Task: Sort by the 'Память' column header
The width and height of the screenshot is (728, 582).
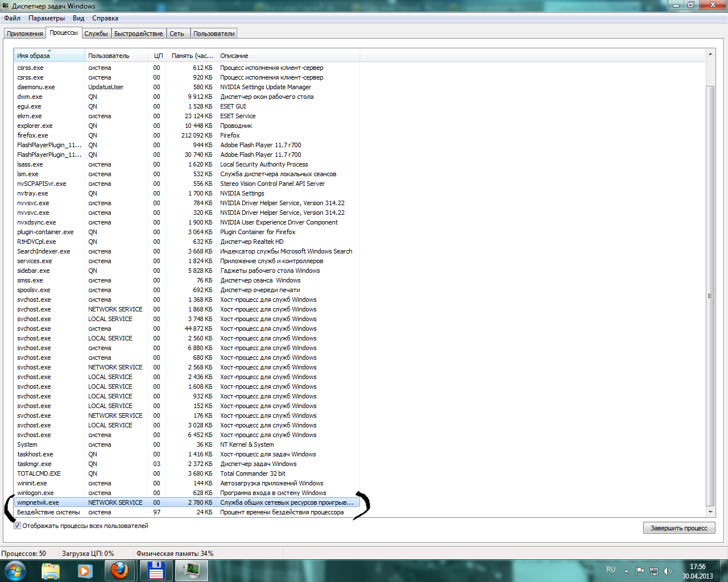Action: coord(192,56)
